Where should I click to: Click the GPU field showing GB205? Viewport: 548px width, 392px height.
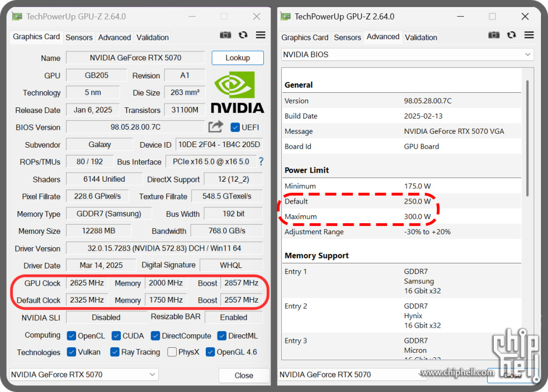click(96, 75)
